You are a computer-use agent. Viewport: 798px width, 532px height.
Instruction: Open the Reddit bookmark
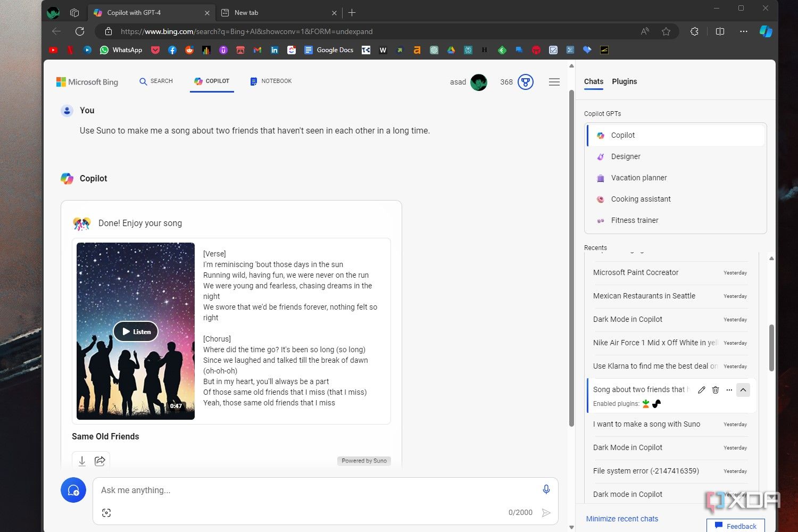point(189,50)
